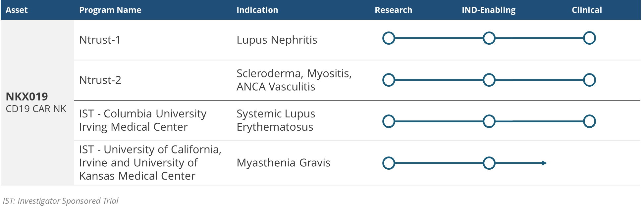Click the NKX019 asset label
The width and height of the screenshot is (644, 211).
(27, 97)
